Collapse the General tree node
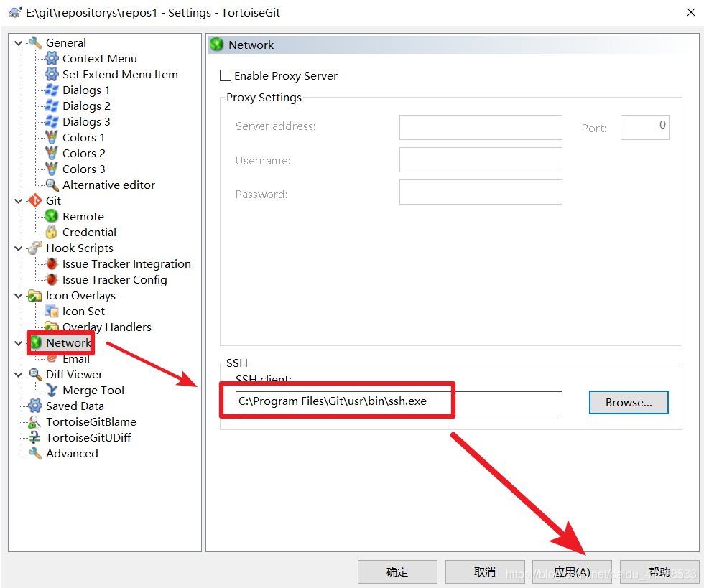The image size is (704, 588). click(19, 43)
